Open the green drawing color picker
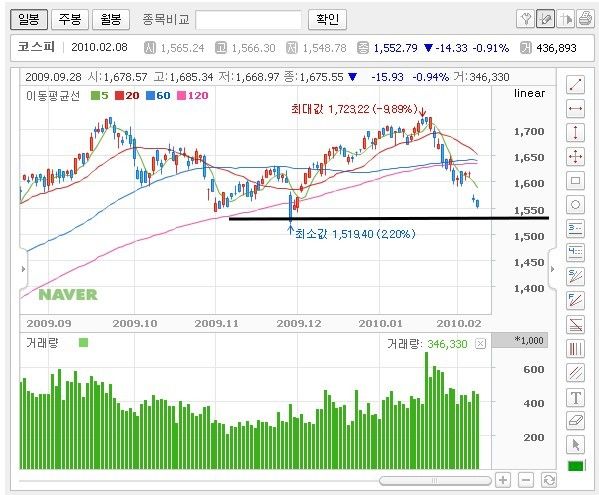Viewport: 599px width, 495px height. pos(576,466)
